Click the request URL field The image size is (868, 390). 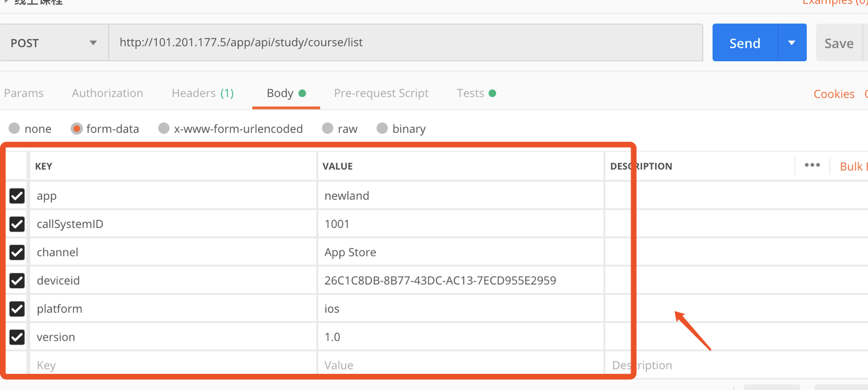point(406,42)
